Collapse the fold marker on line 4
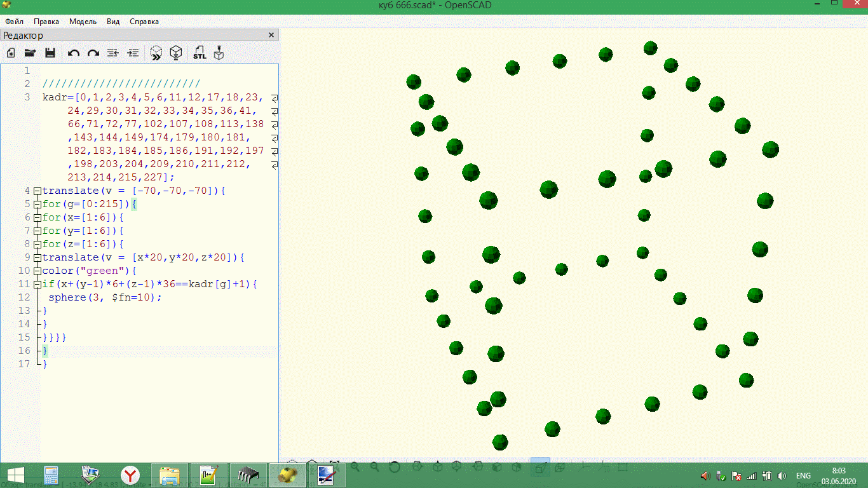Viewport: 868px width, 488px height. point(37,191)
